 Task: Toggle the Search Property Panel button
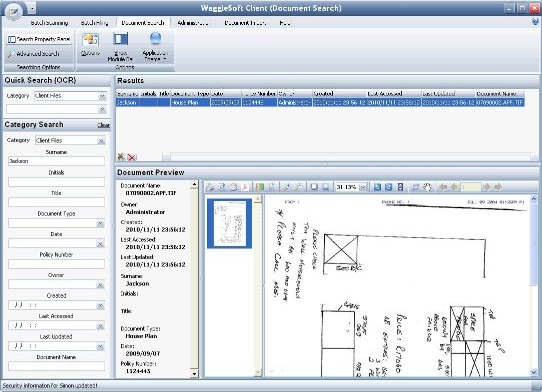pyautogui.click(x=39, y=39)
